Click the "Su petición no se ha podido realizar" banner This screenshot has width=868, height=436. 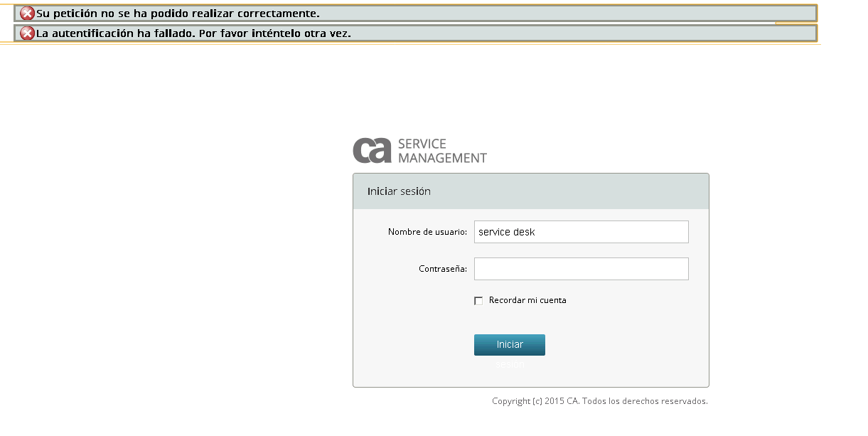[179, 12]
